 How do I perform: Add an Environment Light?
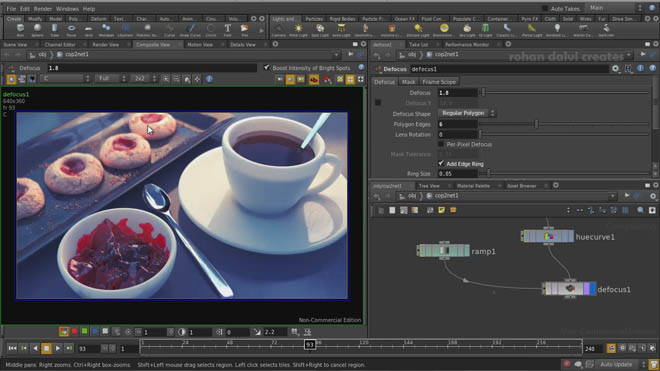(444, 30)
